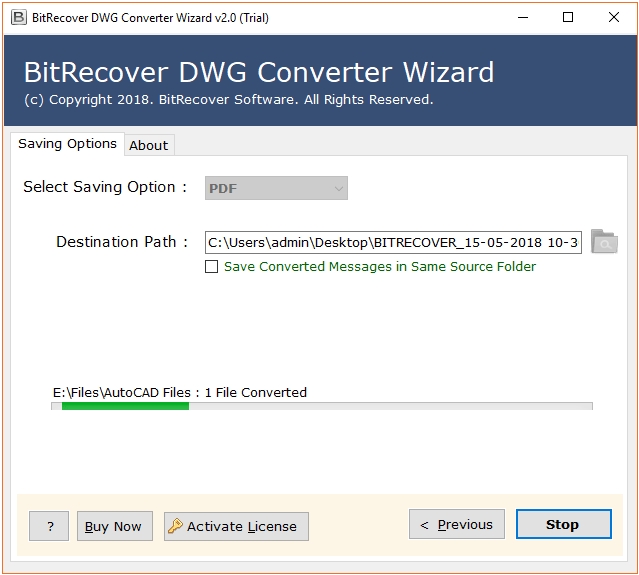Open the folder browse icon beside Destination Path
The image size is (639, 575).
tap(604, 241)
